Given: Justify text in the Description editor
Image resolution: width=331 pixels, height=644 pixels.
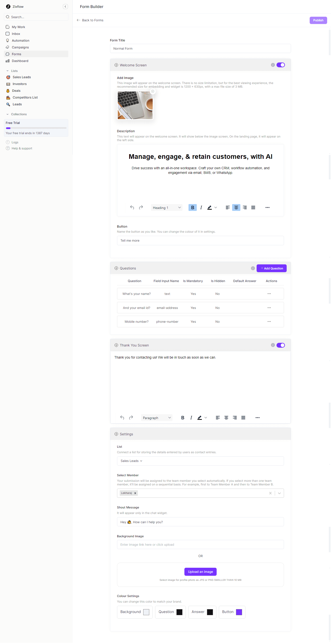Looking at the screenshot, I should (x=253, y=207).
